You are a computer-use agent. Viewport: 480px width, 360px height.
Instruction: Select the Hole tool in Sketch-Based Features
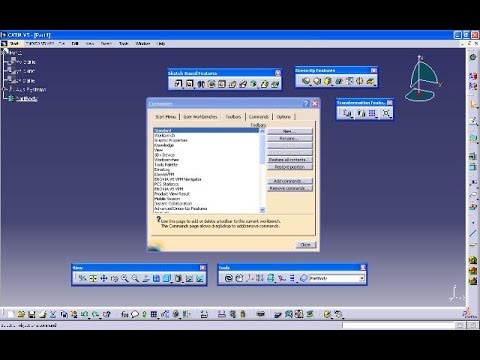[222, 84]
